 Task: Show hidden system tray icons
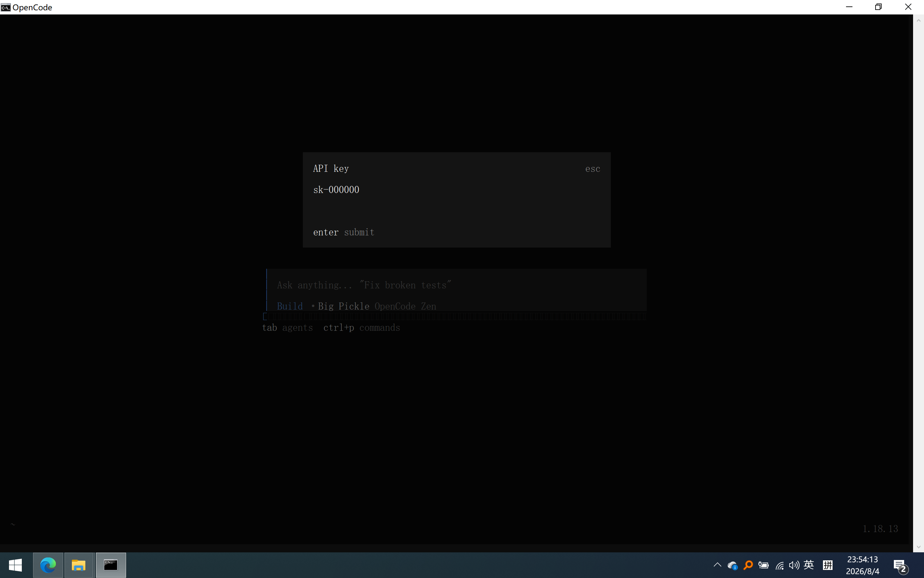pos(717,565)
